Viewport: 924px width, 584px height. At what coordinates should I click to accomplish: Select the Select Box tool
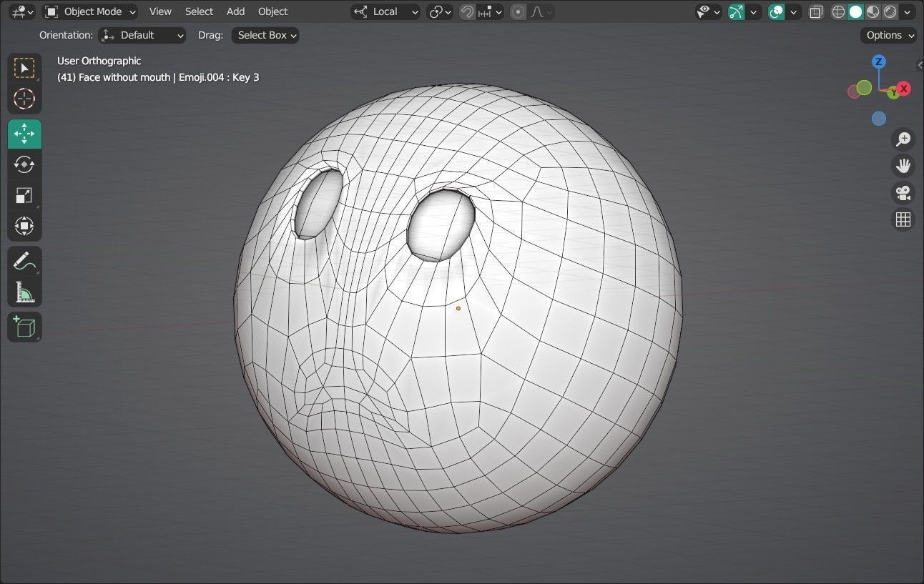click(x=24, y=68)
